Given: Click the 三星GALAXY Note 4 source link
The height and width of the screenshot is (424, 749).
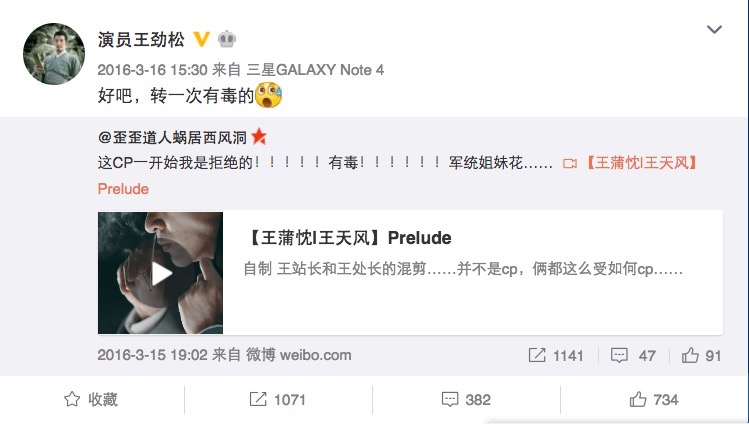Looking at the screenshot, I should point(315,70).
